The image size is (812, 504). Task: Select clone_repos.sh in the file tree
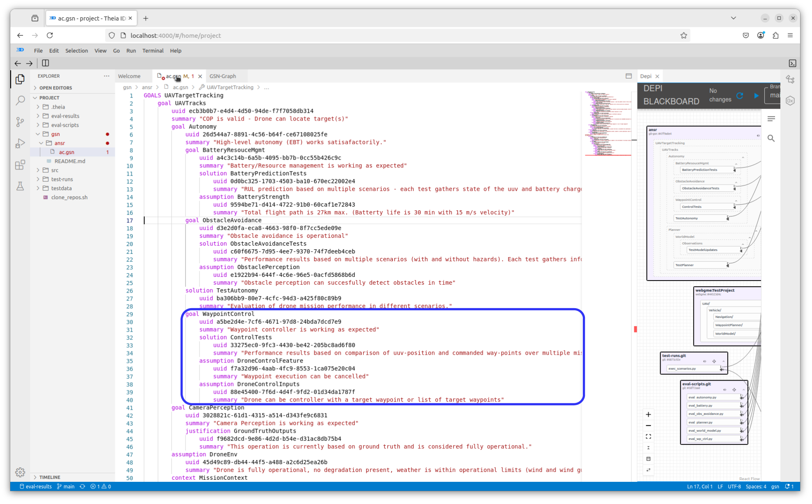coord(73,197)
